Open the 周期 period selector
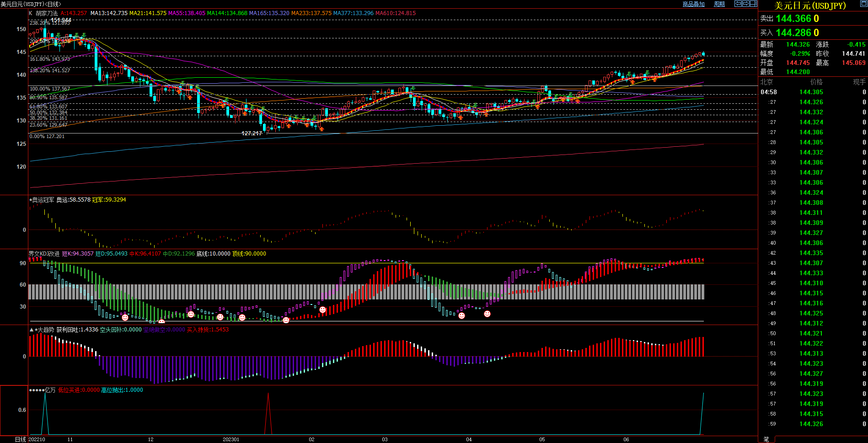Viewport: 868px width, 443px height. (719, 4)
